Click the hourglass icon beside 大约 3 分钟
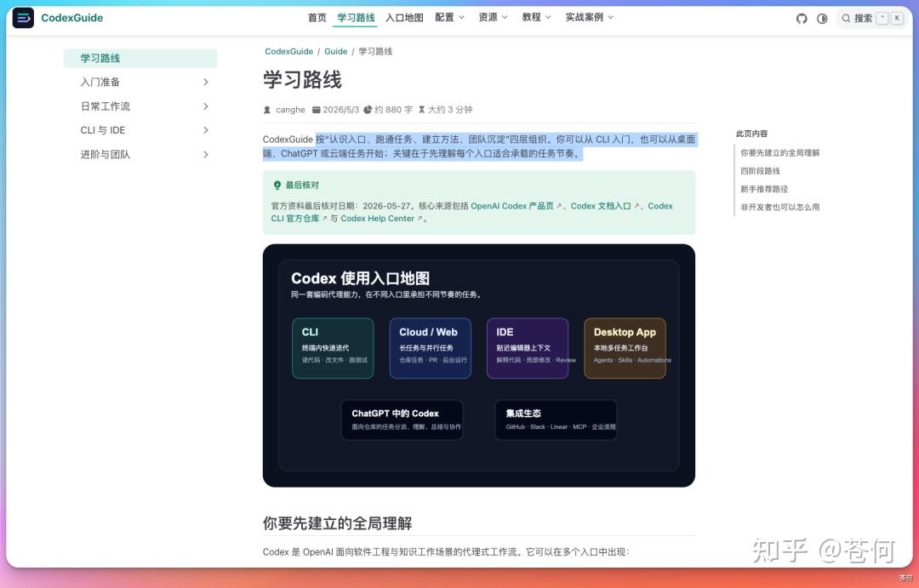The height and width of the screenshot is (588, 919). pos(421,110)
